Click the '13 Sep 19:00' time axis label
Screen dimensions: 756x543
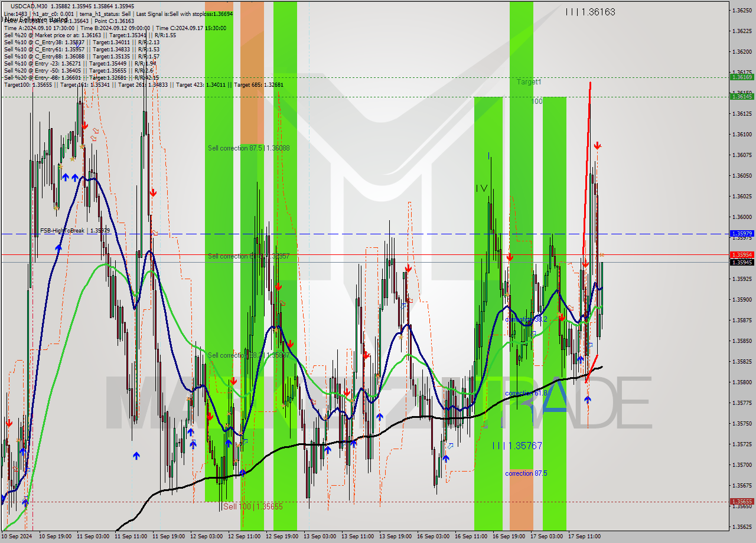click(x=396, y=537)
